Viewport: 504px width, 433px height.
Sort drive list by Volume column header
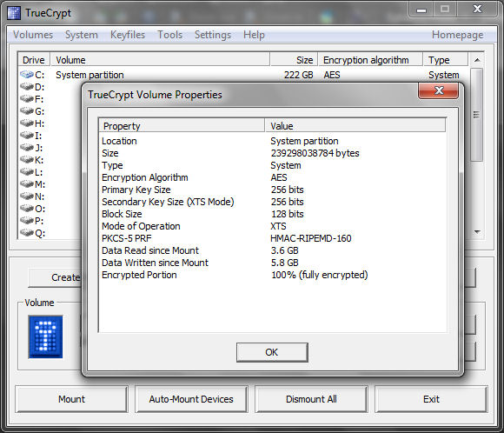(x=160, y=59)
